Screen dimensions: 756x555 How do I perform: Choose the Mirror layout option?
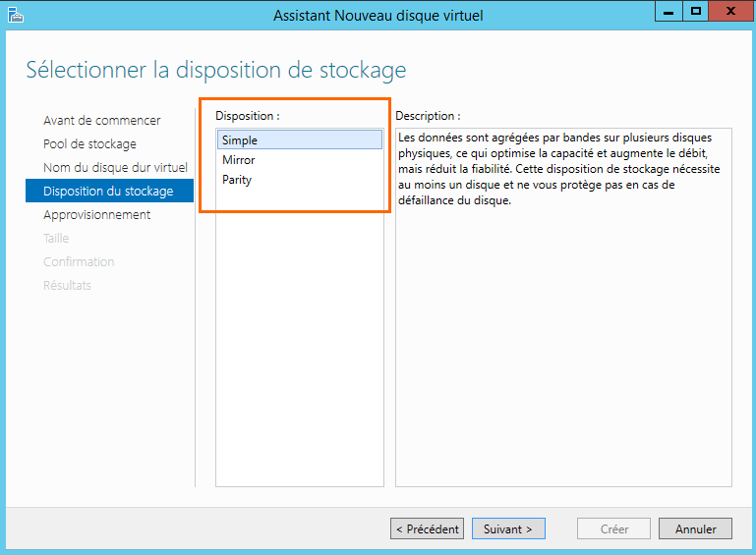[239, 160]
